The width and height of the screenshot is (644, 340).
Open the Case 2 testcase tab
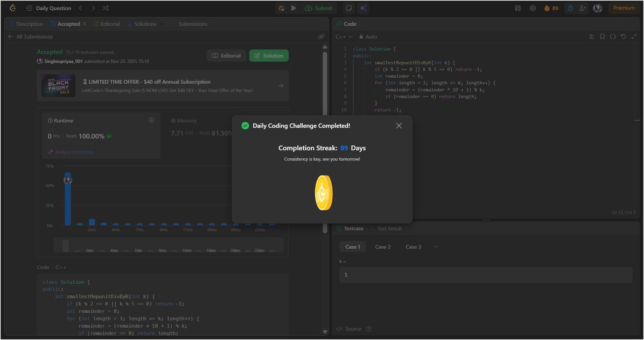click(x=383, y=247)
